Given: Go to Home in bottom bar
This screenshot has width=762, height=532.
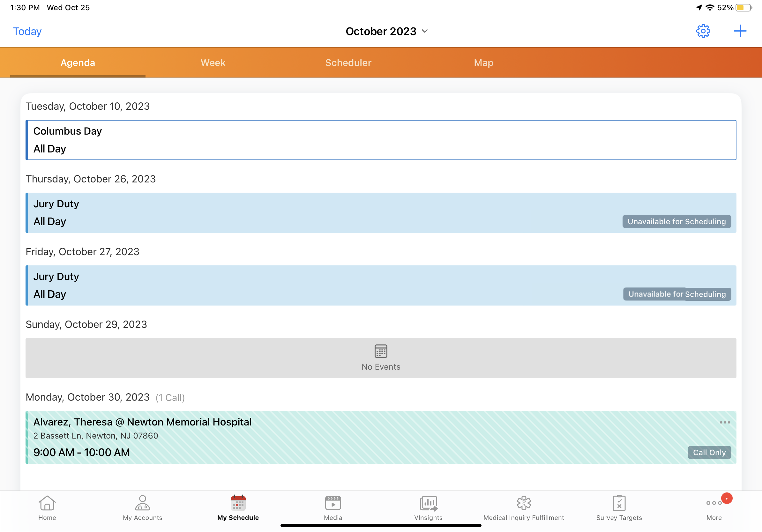Looking at the screenshot, I should [47, 507].
